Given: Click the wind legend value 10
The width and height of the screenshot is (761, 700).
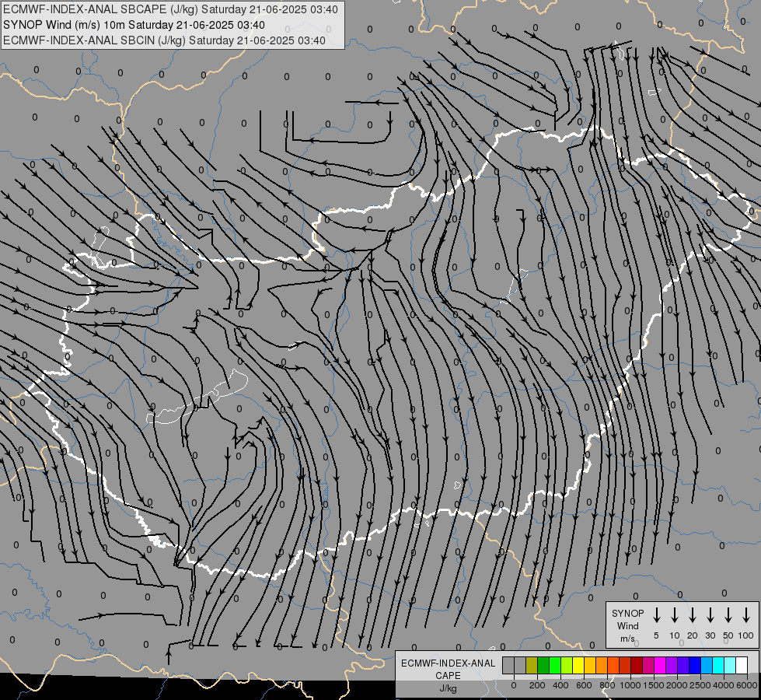Looking at the screenshot, I should 675,635.
